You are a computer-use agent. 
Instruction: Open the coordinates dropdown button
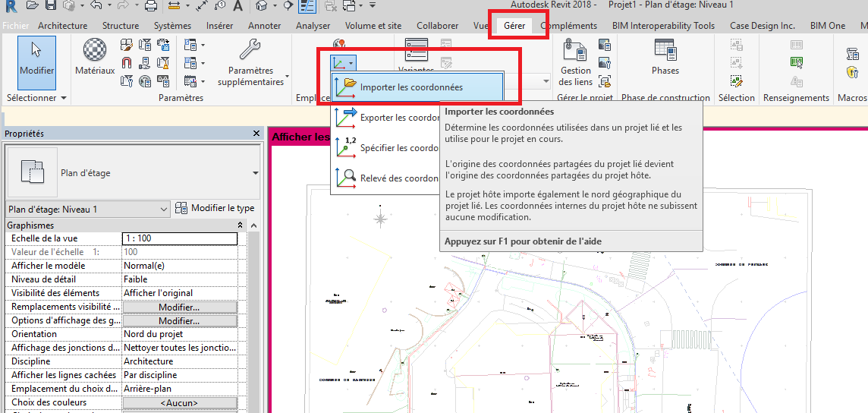click(344, 62)
